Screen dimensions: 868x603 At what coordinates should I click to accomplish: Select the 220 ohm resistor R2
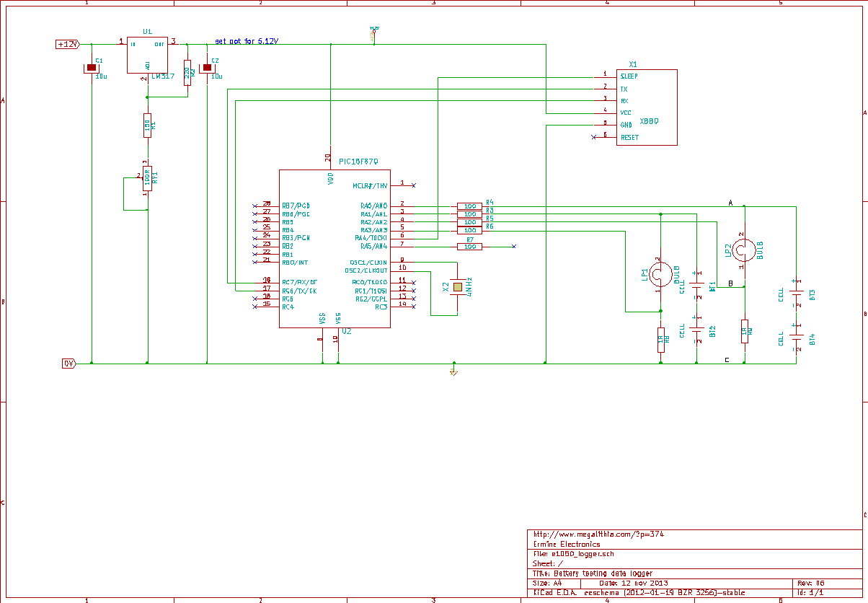coord(187,72)
